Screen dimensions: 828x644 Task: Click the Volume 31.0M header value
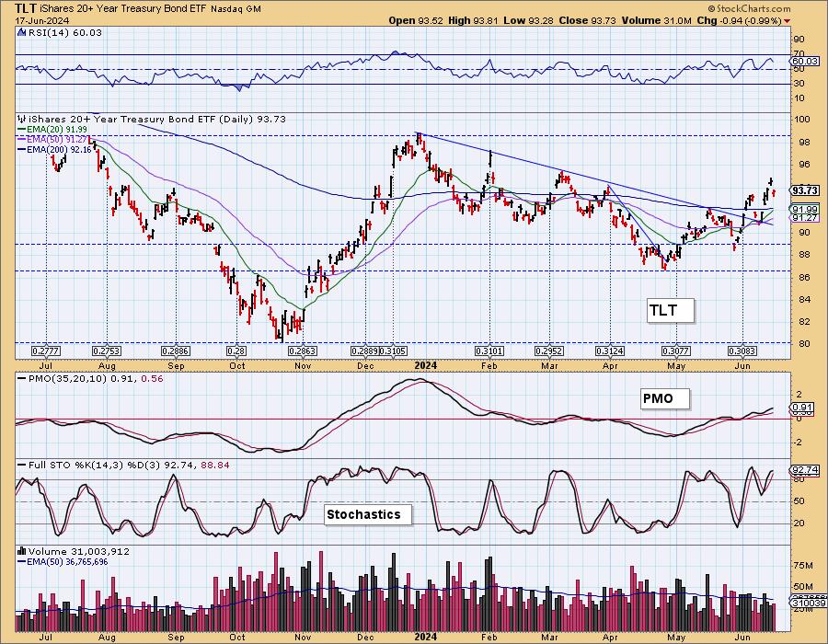[656, 20]
